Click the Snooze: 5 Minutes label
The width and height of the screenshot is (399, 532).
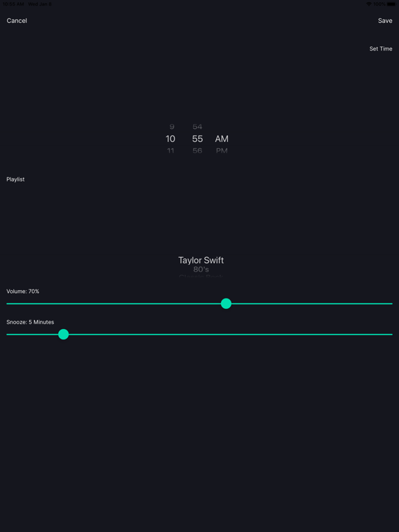tap(30, 322)
